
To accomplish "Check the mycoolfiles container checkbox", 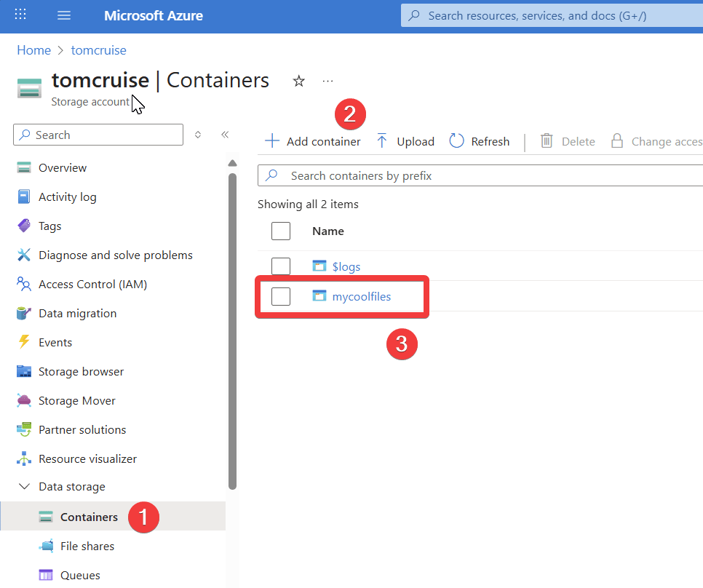I will click(x=281, y=296).
